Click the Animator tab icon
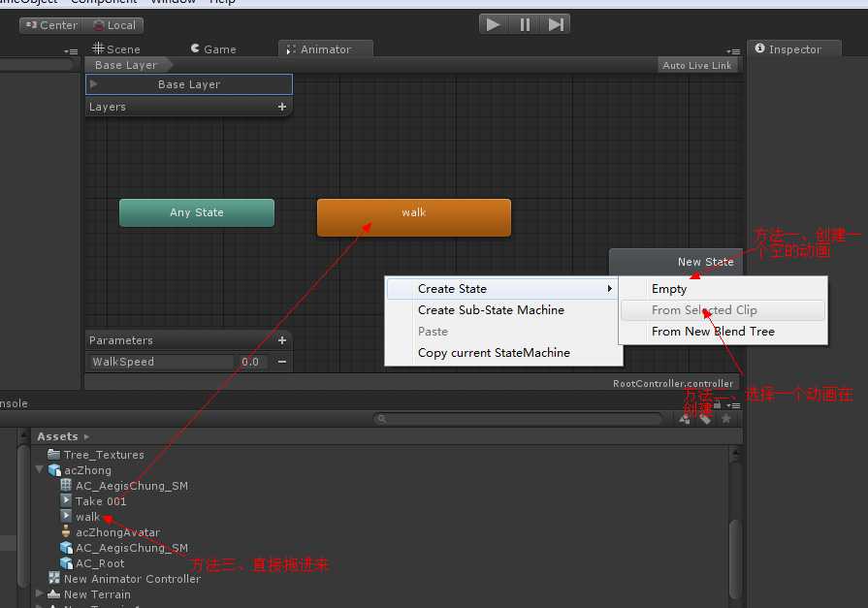 pyautogui.click(x=291, y=49)
